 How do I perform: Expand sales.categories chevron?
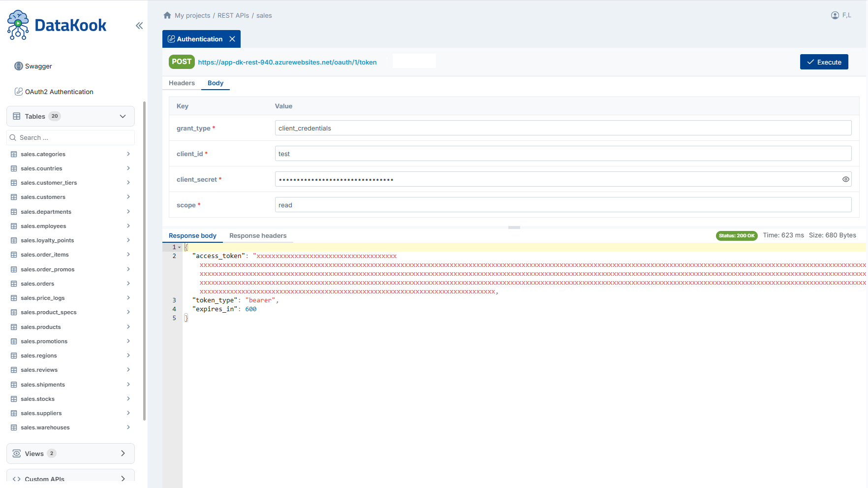[128, 154]
